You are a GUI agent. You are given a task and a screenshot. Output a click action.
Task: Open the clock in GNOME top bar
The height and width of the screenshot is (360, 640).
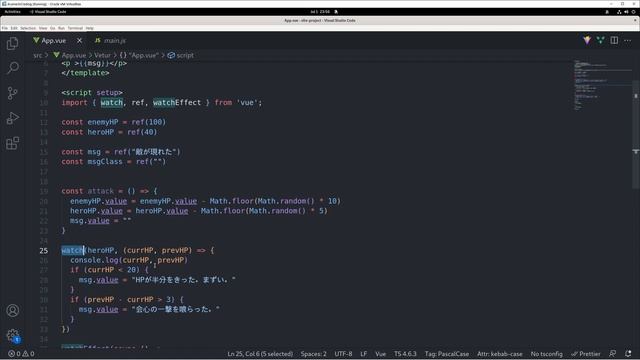click(x=320, y=12)
